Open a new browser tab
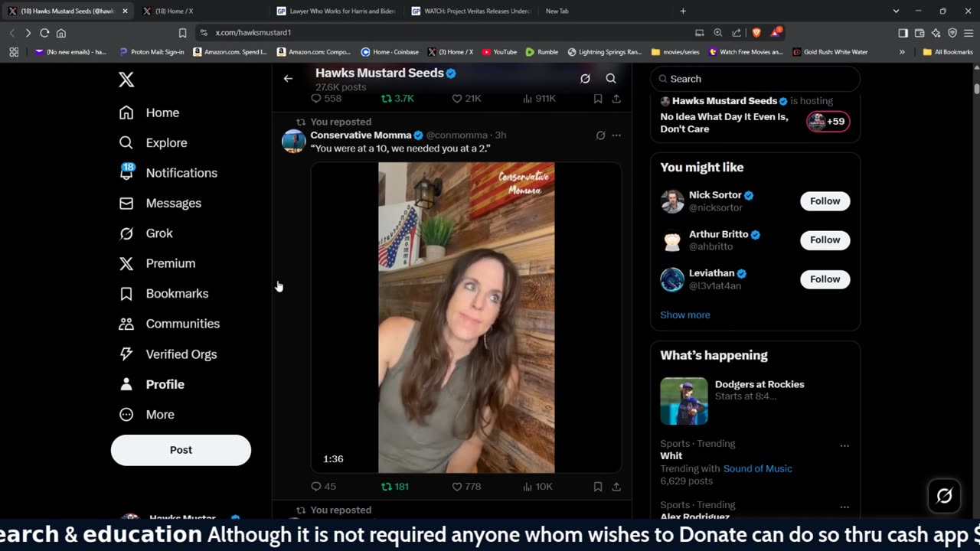Screen dimensions: 980x551 (x=683, y=11)
